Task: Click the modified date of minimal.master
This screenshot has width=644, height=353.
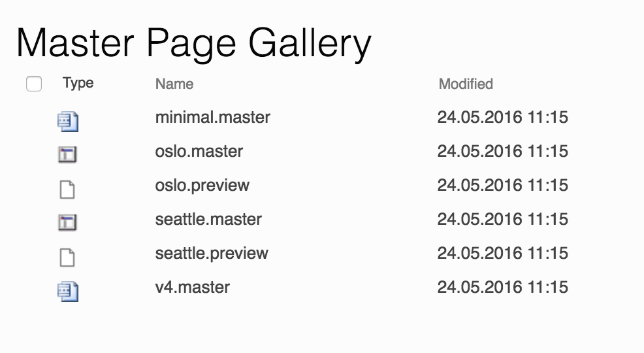Action: coord(503,118)
